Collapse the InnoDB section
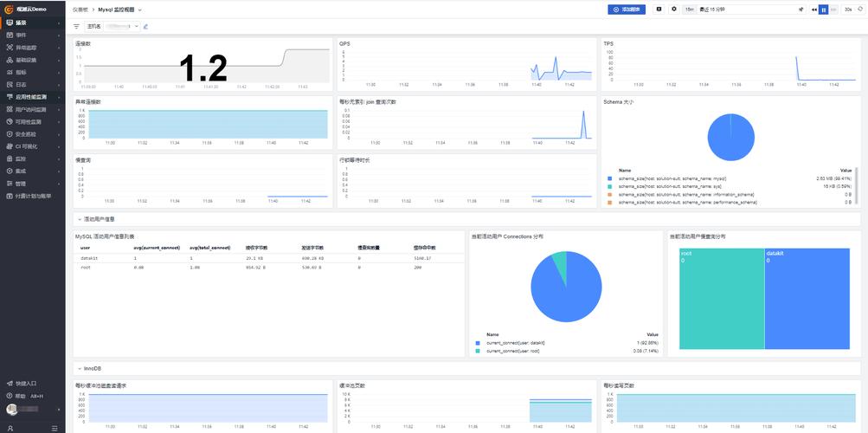 [x=79, y=369]
